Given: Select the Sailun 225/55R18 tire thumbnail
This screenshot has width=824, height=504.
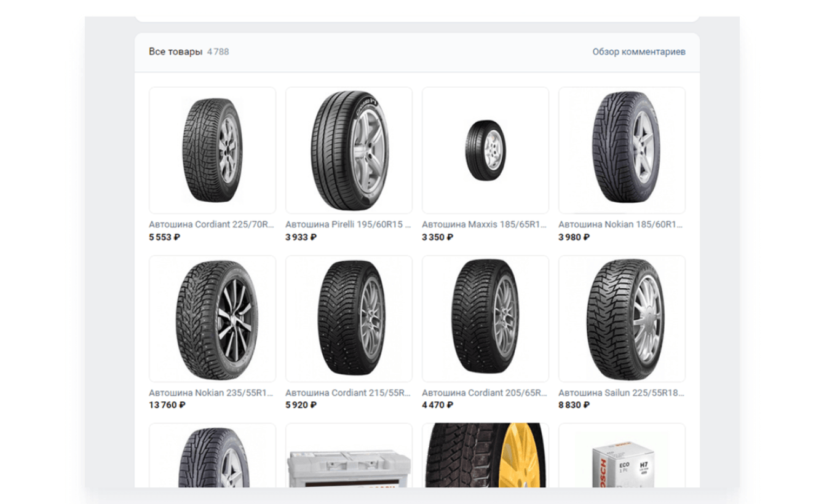Looking at the screenshot, I should (x=622, y=318).
